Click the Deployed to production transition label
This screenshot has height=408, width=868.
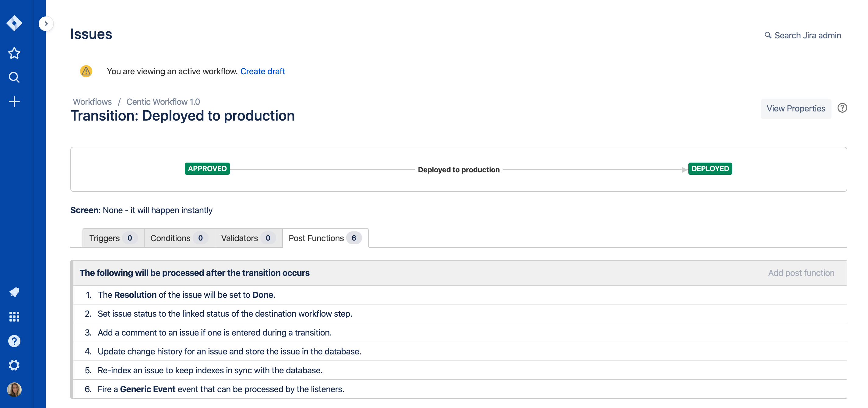[x=459, y=170]
